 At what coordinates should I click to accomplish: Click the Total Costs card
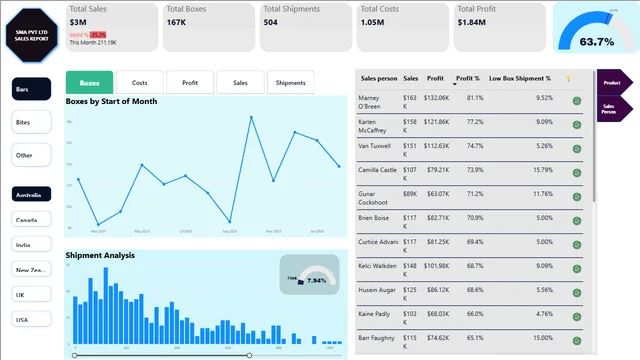[x=402, y=27]
